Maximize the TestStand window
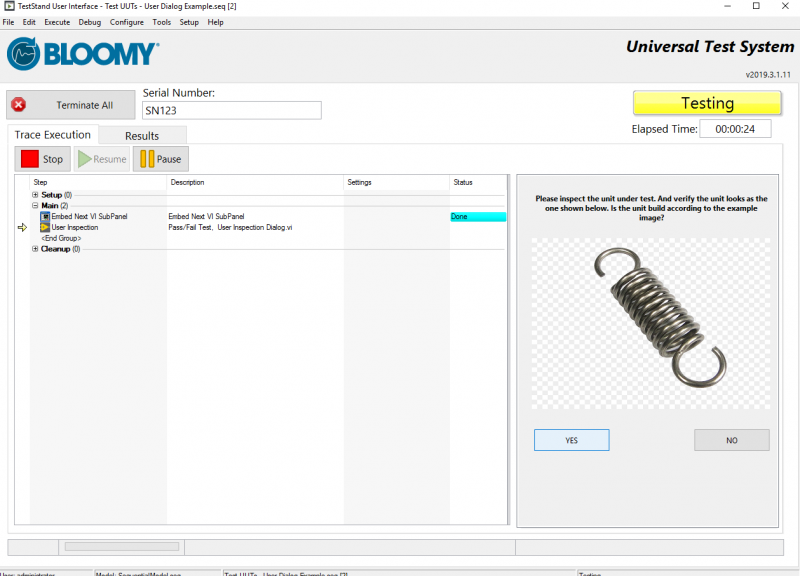The image size is (800, 576). [756, 6]
